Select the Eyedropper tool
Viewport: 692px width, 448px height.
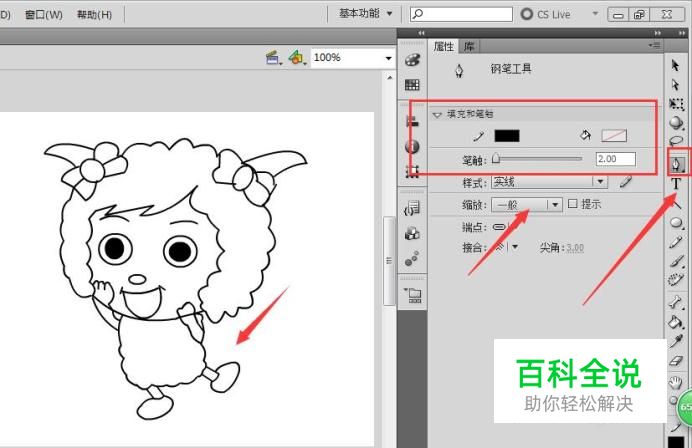coord(676,341)
